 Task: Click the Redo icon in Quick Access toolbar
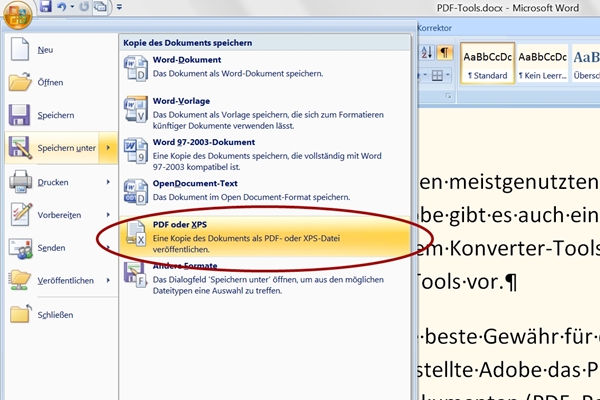84,7
